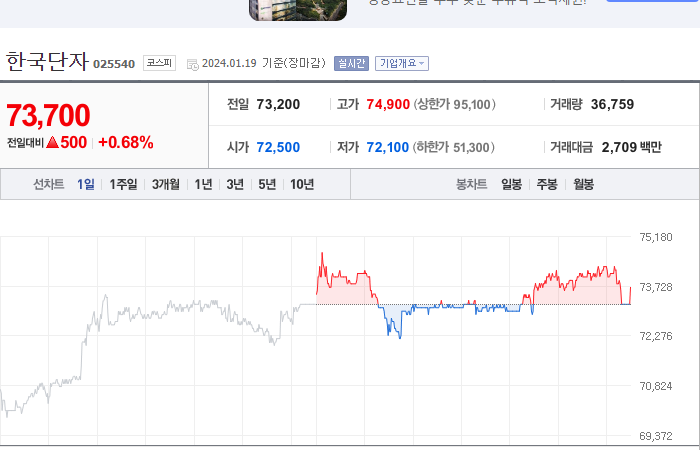This screenshot has width=700, height=450.
Task: Click the 73,728 chart axis label
Action: pos(656,287)
